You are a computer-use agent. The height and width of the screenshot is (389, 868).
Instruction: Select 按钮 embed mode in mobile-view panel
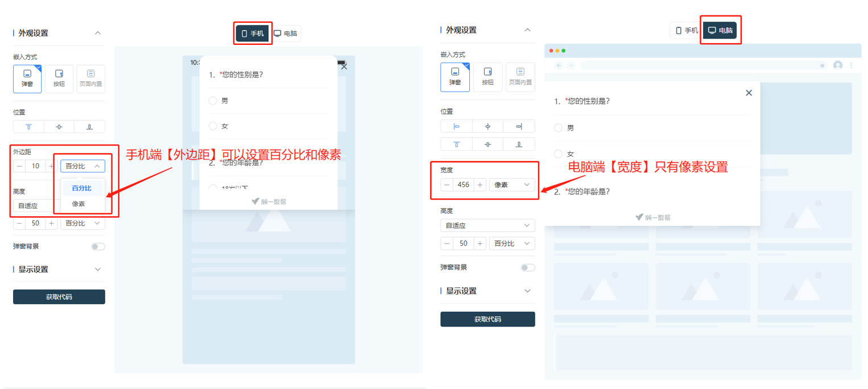(x=59, y=79)
